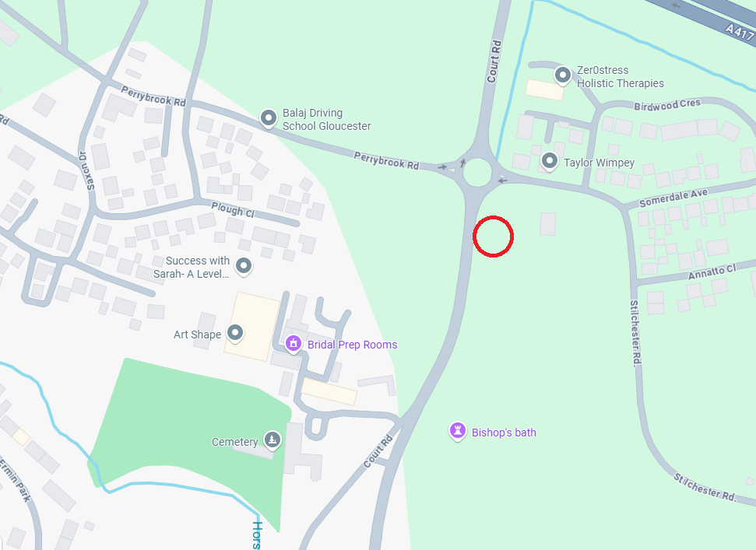756x550 pixels.
Task: Select the Plough Cl street label
Action: point(233,210)
